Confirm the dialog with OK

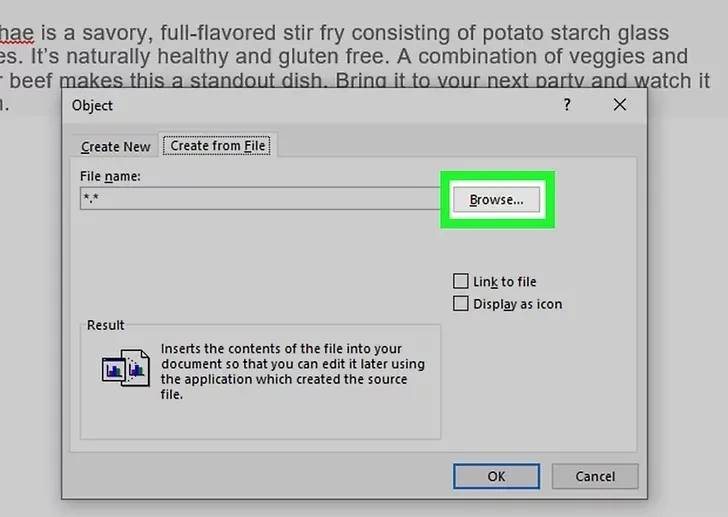pyautogui.click(x=496, y=476)
